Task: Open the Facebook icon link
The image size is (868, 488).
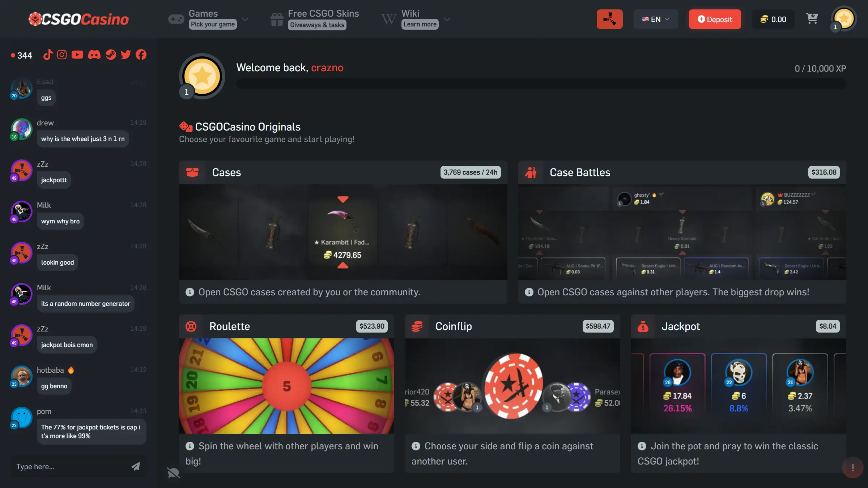Action: (x=141, y=55)
